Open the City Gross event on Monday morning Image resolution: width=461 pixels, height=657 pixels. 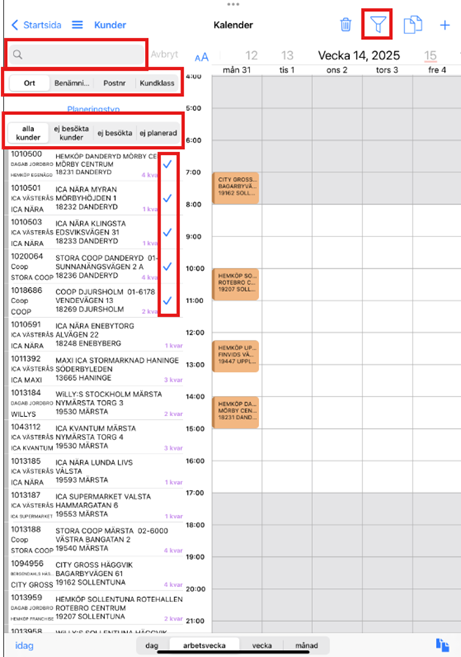236,188
